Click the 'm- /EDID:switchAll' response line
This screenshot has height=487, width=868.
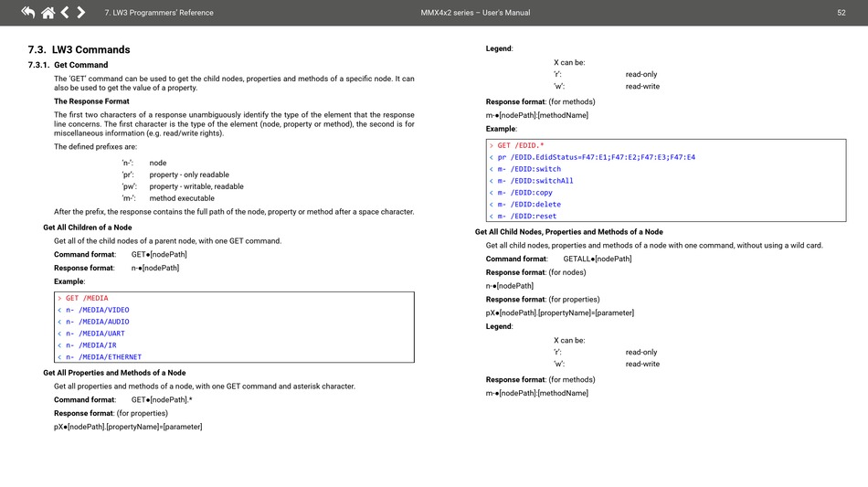pos(531,181)
